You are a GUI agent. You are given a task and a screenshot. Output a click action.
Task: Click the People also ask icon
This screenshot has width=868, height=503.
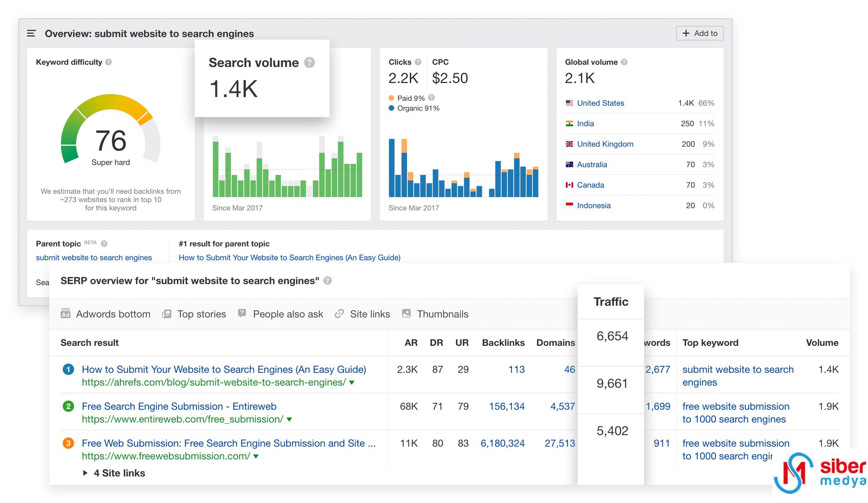242,313
